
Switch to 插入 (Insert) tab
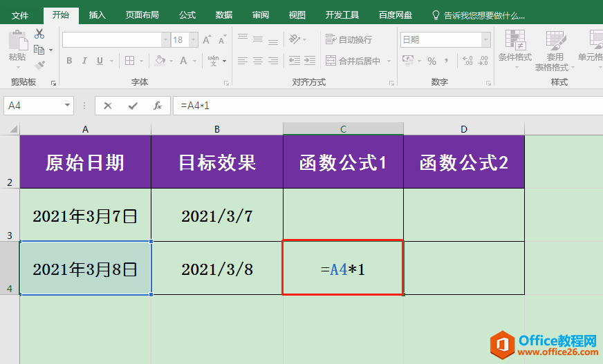click(x=97, y=15)
